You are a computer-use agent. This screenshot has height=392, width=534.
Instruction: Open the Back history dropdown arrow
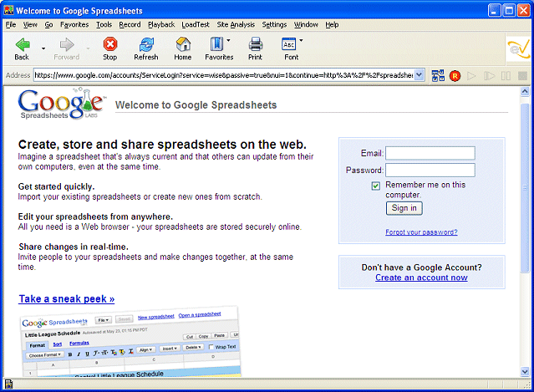pos(43,48)
